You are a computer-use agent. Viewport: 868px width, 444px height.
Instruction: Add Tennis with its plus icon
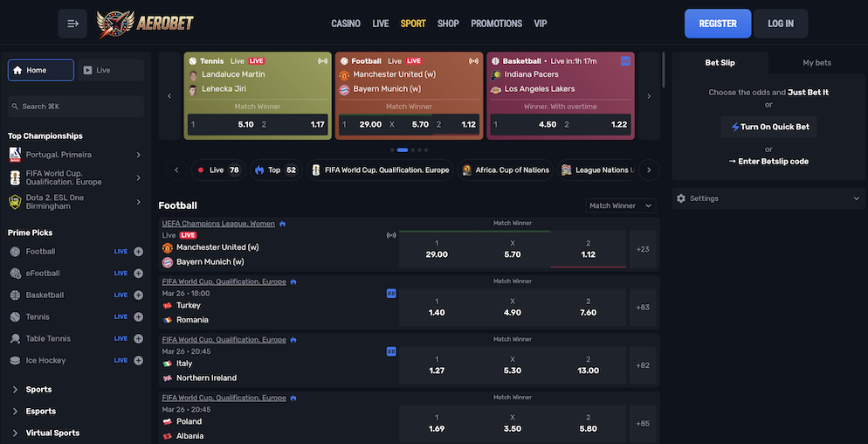click(138, 317)
